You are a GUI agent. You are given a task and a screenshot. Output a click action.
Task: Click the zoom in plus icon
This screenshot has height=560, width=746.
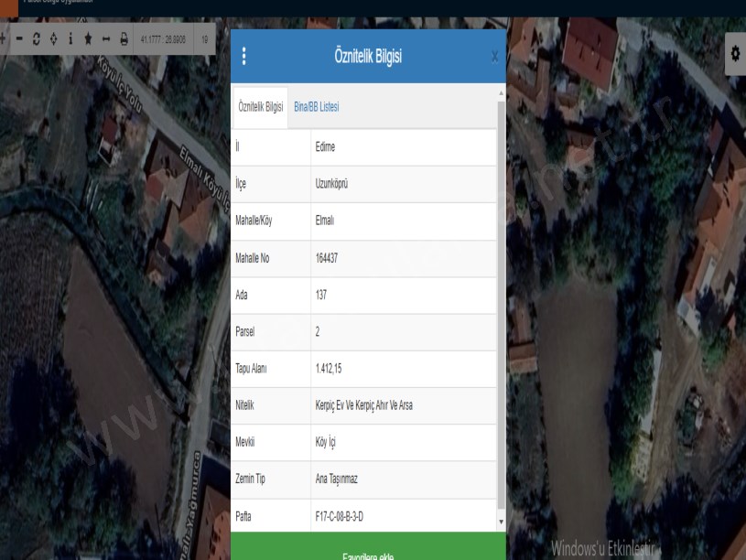coord(4,40)
